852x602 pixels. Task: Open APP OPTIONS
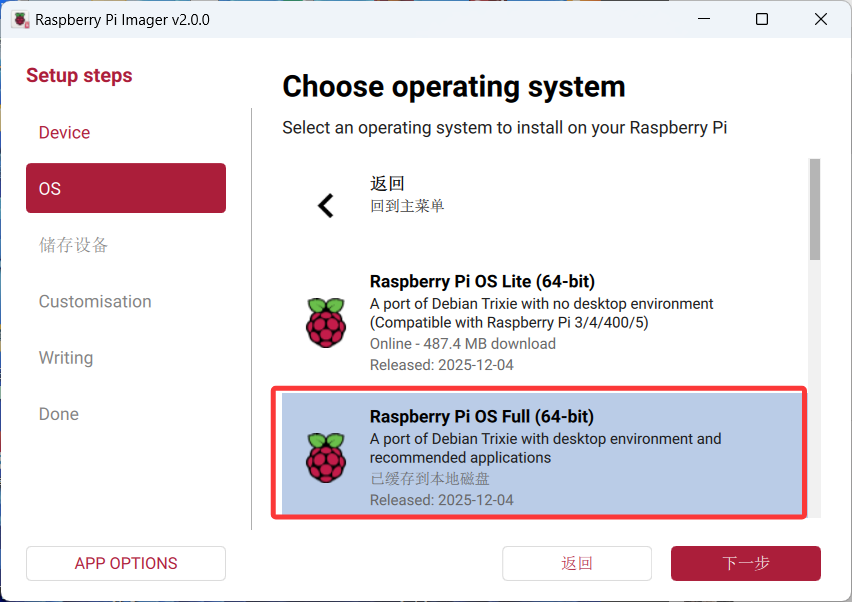[126, 563]
